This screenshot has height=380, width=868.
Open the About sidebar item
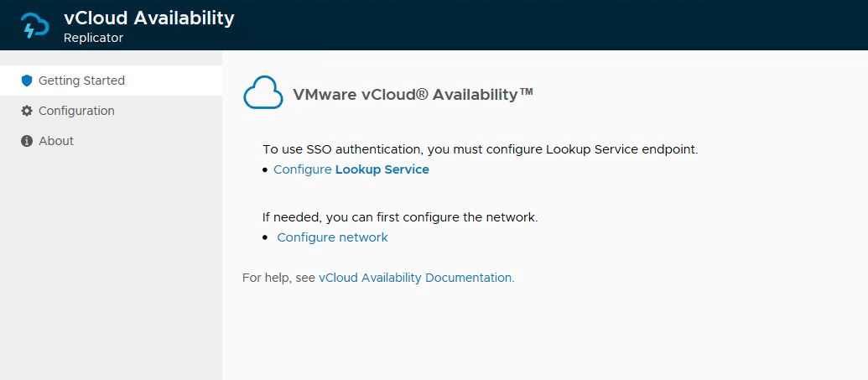coord(111,141)
